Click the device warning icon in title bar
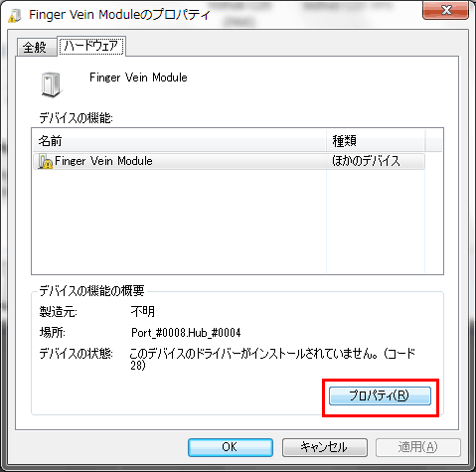 (15, 16)
